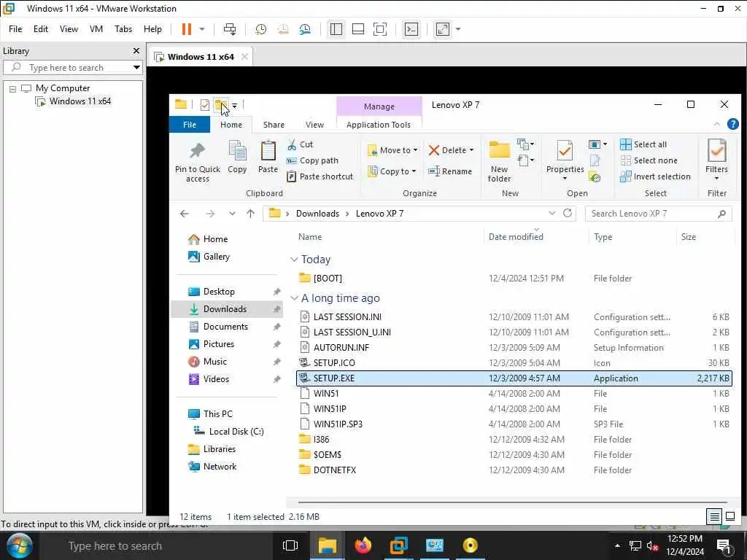Image resolution: width=747 pixels, height=560 pixels.
Task: Open Firefox from the taskbar
Action: point(363,545)
